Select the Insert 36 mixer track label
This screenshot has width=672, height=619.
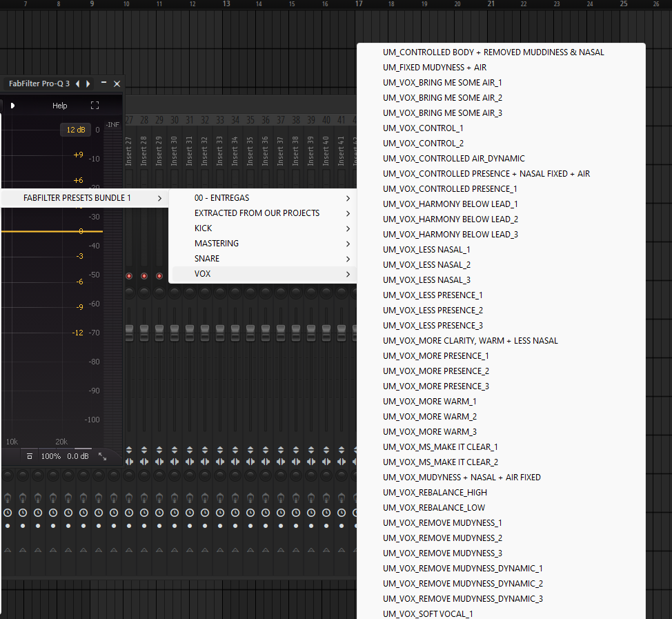pos(266,151)
